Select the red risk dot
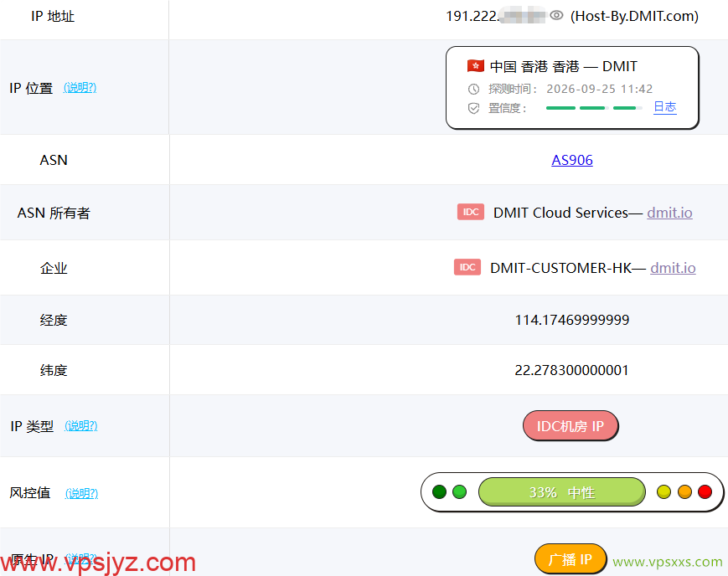 (x=705, y=492)
